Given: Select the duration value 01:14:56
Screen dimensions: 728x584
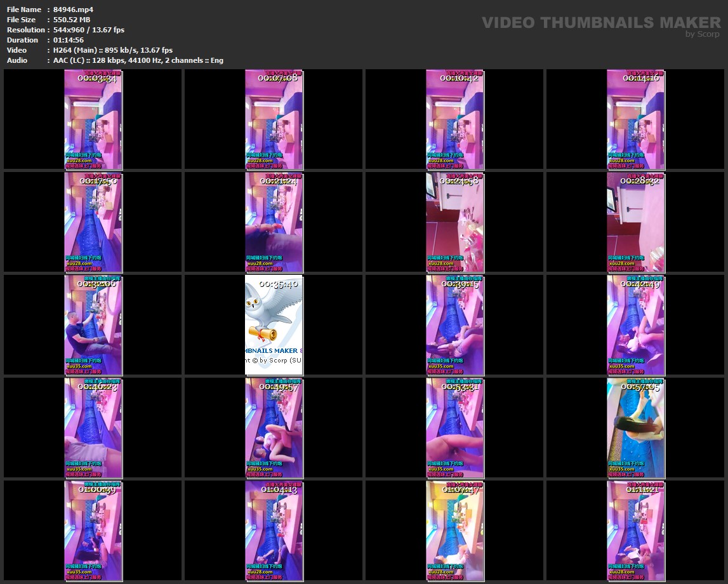Looking at the screenshot, I should [69, 40].
